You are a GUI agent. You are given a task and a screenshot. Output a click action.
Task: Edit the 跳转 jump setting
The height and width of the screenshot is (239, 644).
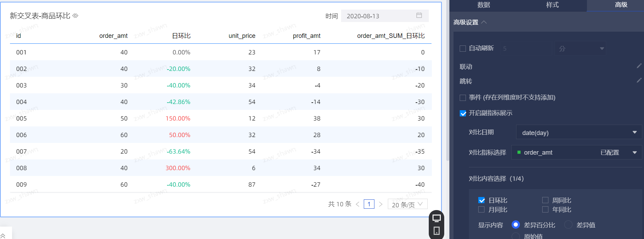(x=639, y=80)
